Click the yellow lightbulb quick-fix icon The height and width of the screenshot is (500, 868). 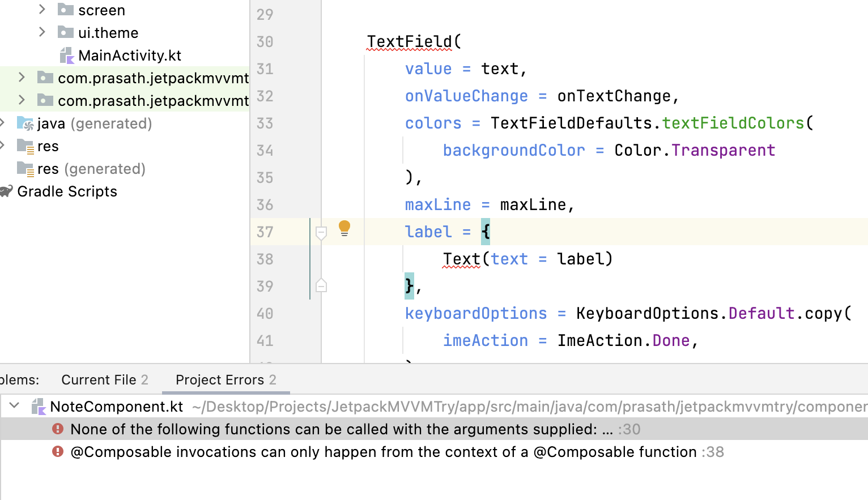[344, 228]
